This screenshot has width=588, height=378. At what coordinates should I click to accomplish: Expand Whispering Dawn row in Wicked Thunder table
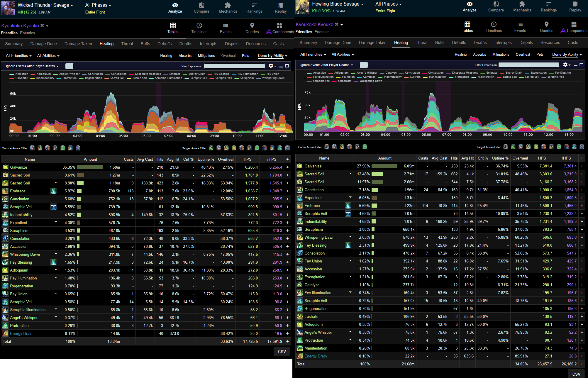point(56,254)
